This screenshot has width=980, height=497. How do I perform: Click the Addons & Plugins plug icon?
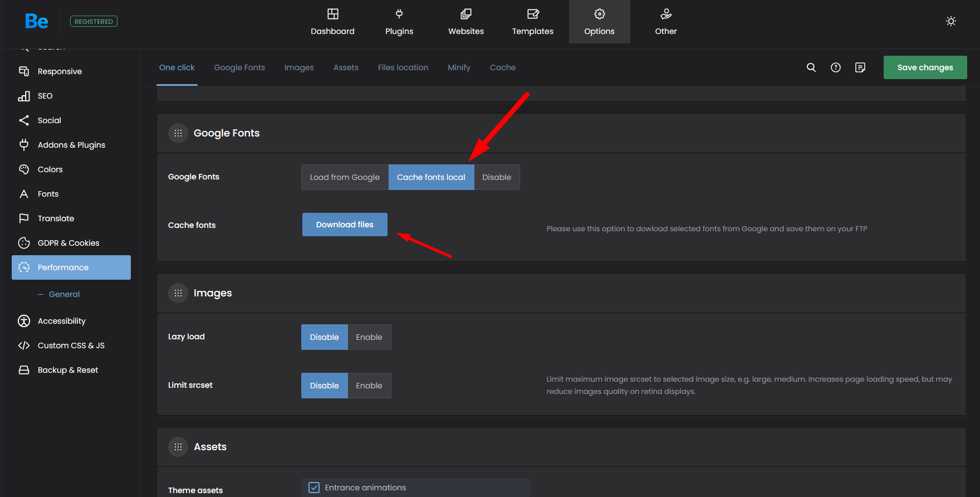point(24,145)
